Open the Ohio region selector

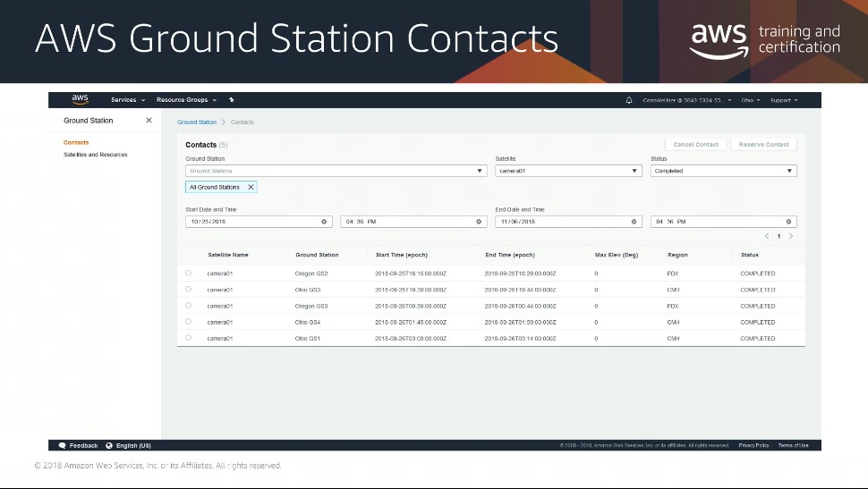tap(751, 100)
